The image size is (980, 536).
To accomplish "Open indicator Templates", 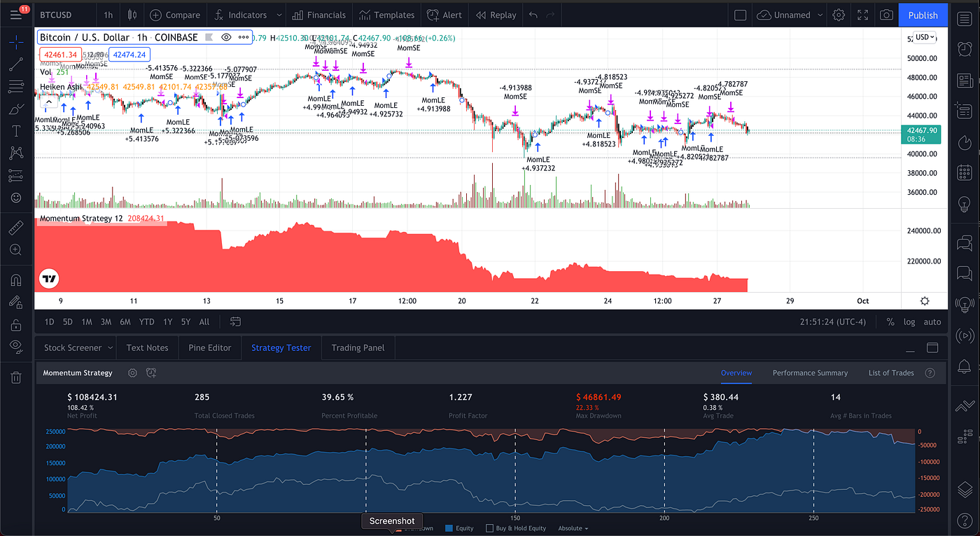I will click(387, 15).
